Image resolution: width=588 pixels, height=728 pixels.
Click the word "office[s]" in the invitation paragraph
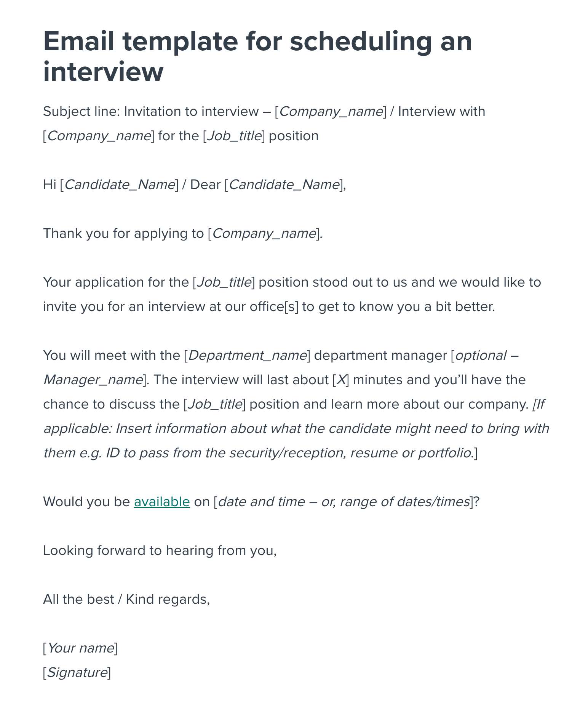(x=274, y=306)
